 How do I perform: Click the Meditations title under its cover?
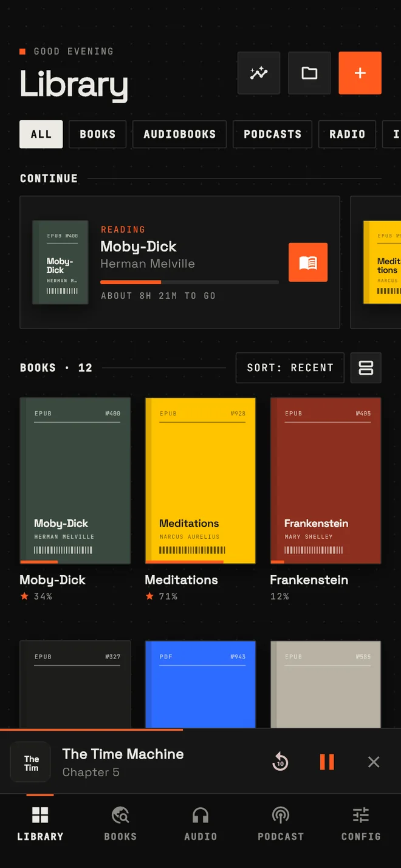tap(181, 580)
